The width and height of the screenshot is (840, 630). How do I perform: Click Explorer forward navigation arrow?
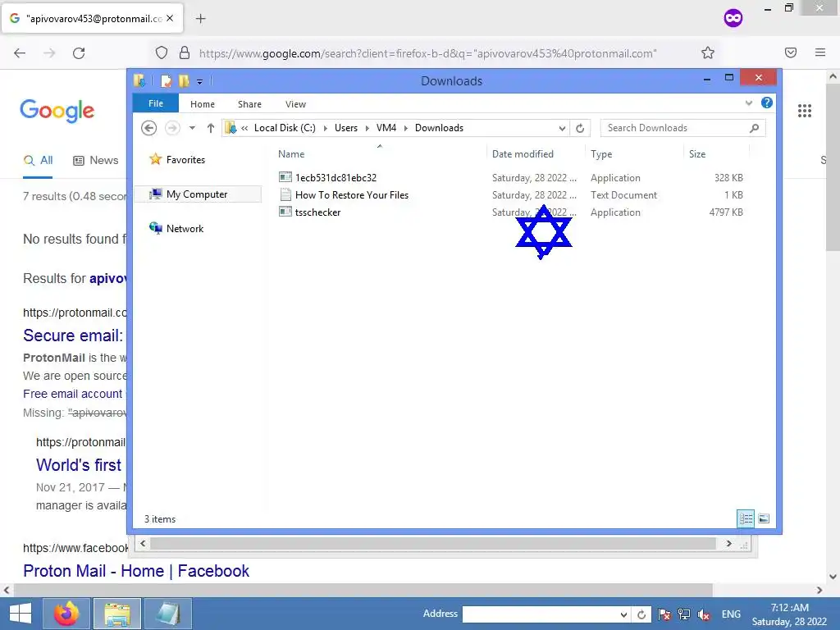(172, 128)
